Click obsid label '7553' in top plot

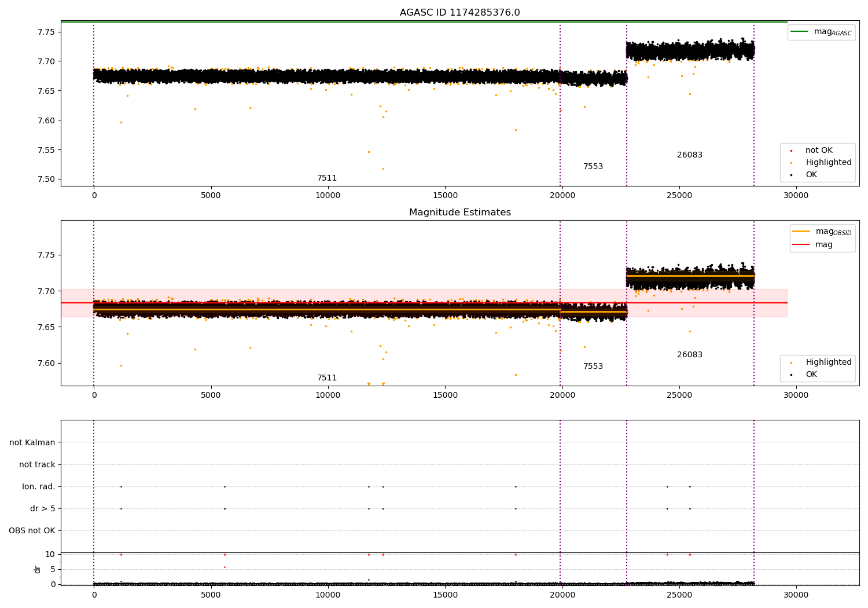pos(593,167)
